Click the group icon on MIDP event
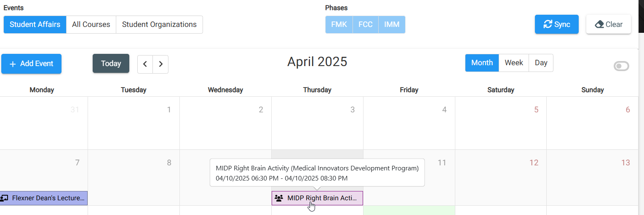 pyautogui.click(x=278, y=198)
